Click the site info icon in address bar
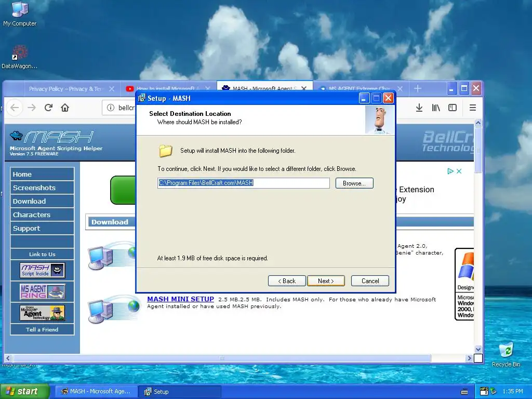 coord(111,108)
